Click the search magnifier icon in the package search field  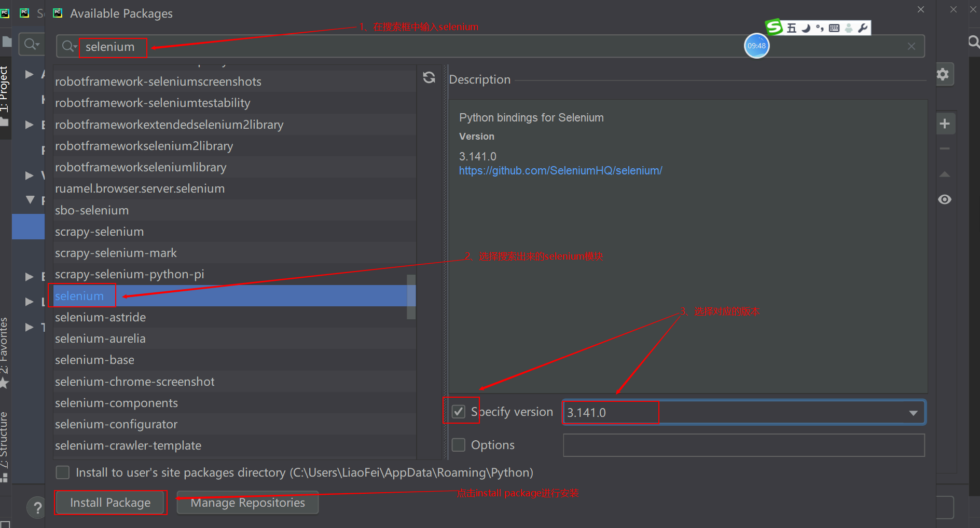coord(67,46)
